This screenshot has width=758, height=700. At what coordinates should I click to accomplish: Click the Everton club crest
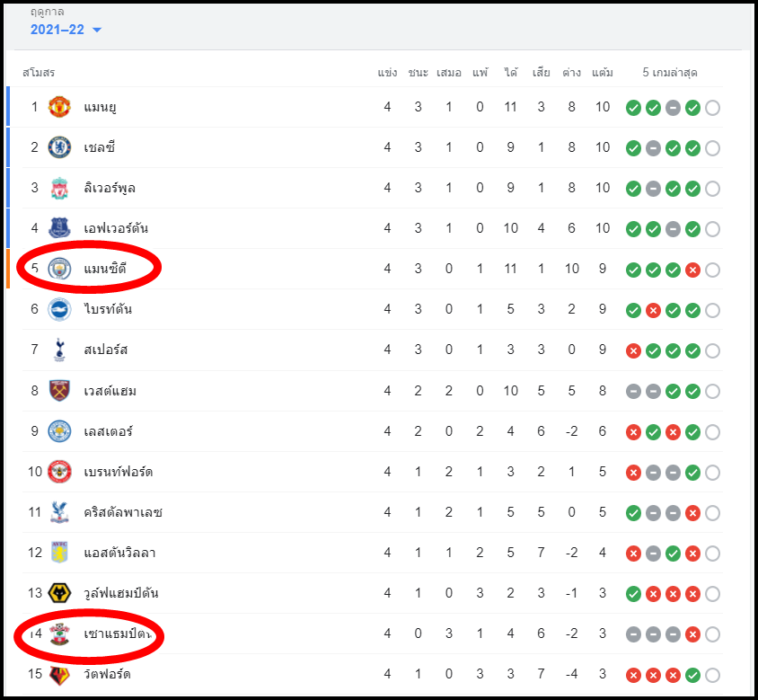tap(59, 228)
